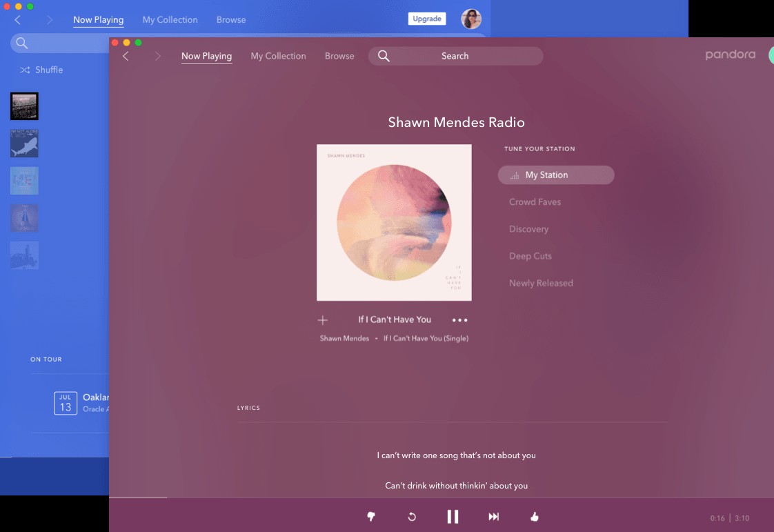774x532 pixels.
Task: Skip to the next track
Action: (x=494, y=517)
